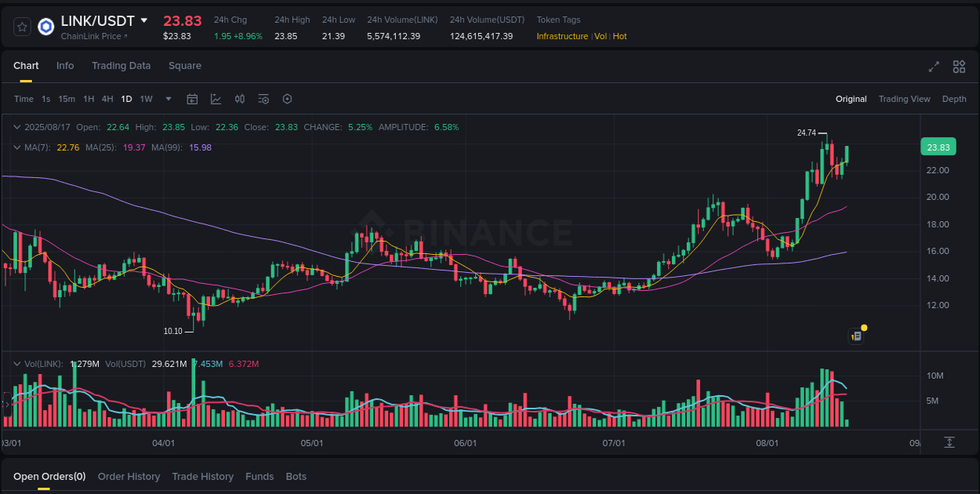Open the Order History tab

point(129,476)
